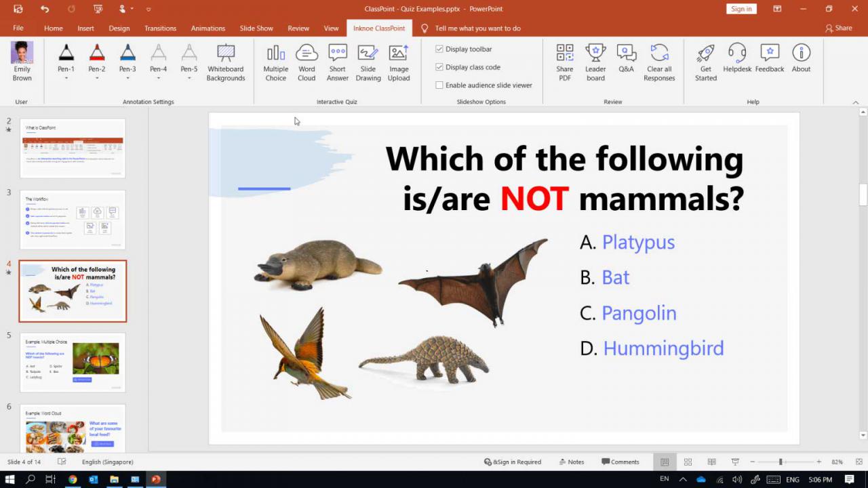Click zoom in plus button
The image size is (868, 488).
[x=818, y=462]
